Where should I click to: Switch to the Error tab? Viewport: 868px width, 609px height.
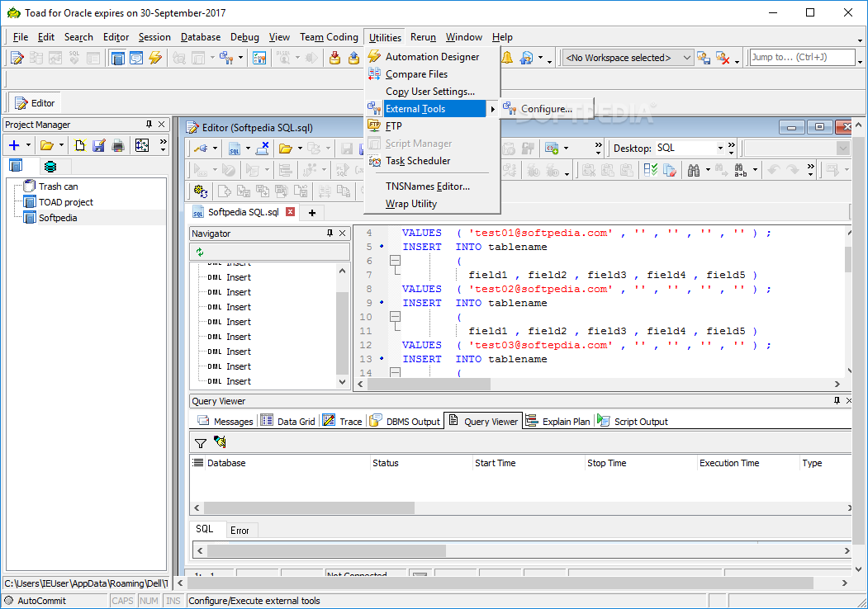pos(240,531)
